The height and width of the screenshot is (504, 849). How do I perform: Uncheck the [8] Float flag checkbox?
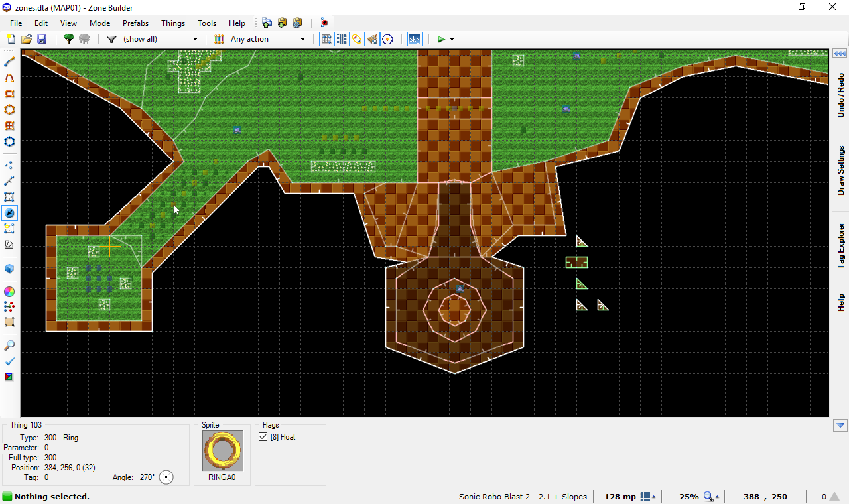(263, 437)
